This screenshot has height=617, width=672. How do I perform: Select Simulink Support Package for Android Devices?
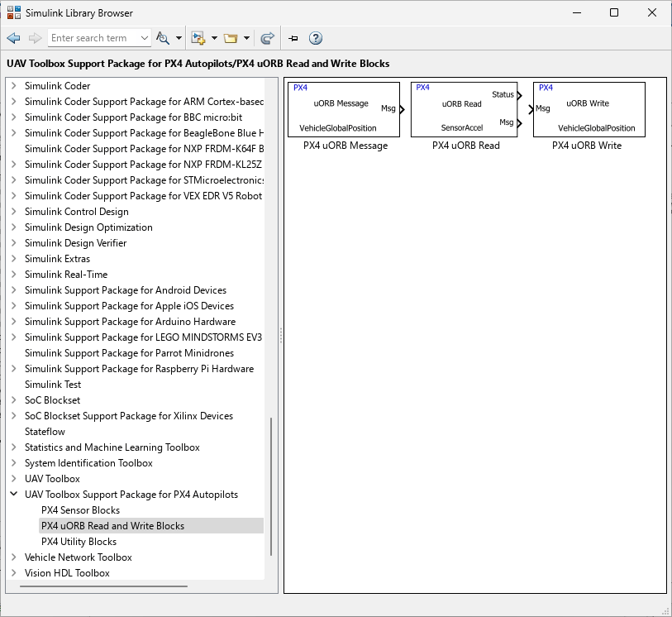pos(125,290)
